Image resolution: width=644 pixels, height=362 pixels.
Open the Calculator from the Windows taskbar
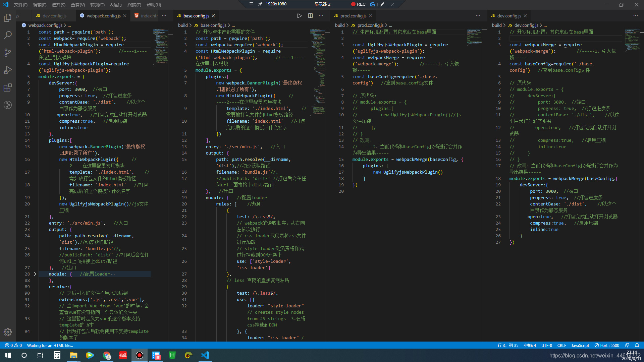click(x=57, y=355)
